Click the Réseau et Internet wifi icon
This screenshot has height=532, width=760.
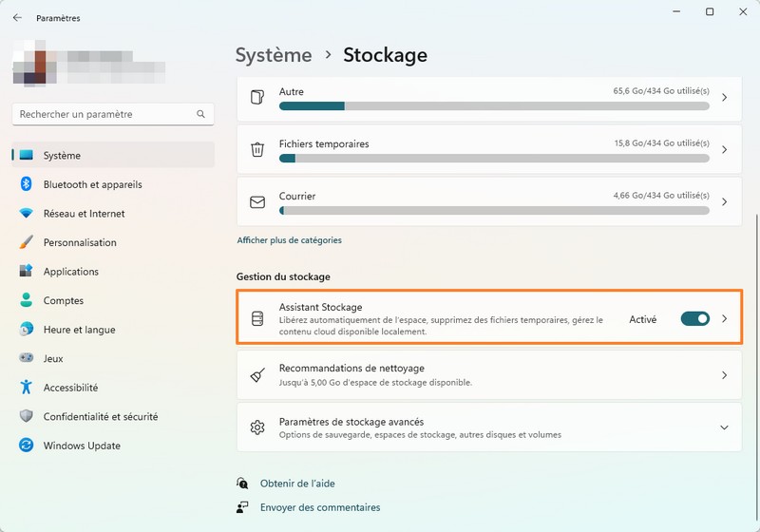click(x=27, y=214)
